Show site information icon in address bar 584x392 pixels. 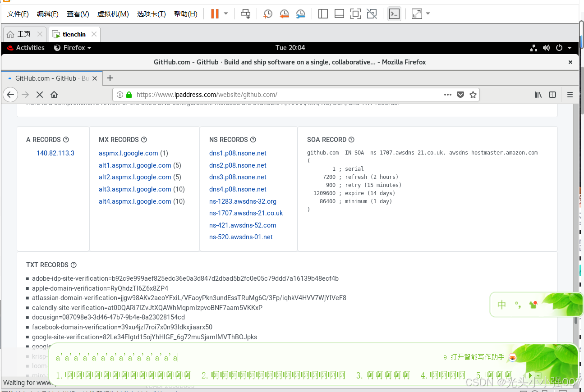click(120, 95)
